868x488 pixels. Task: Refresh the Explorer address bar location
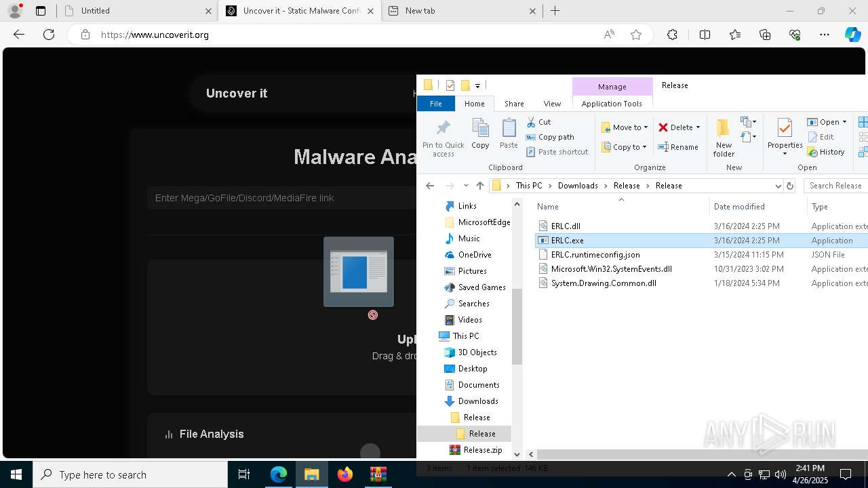[x=790, y=186]
